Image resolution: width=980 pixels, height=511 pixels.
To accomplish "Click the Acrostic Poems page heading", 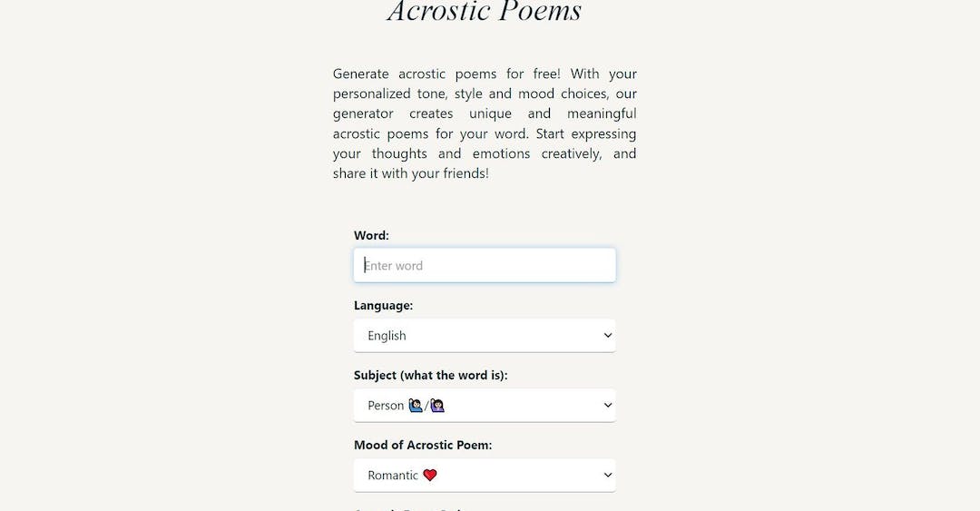I will click(x=485, y=12).
